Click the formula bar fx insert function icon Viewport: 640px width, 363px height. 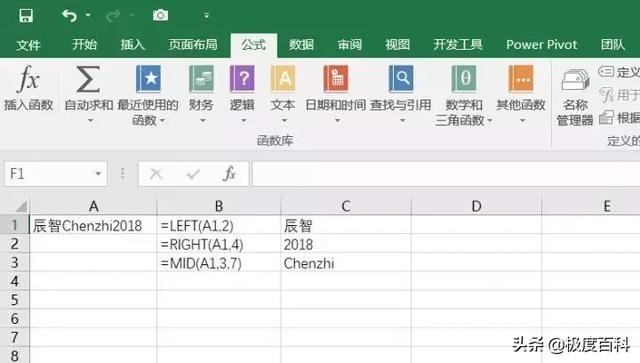click(x=229, y=174)
